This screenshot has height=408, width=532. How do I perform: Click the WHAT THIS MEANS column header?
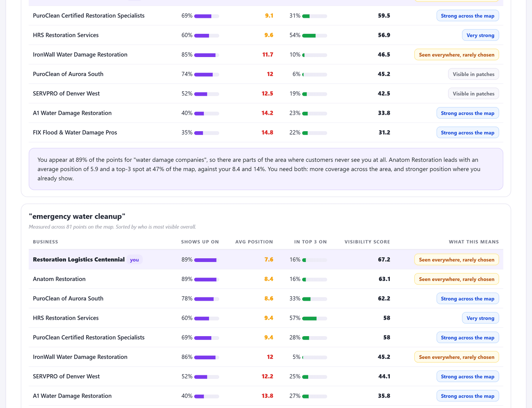tap(474, 242)
